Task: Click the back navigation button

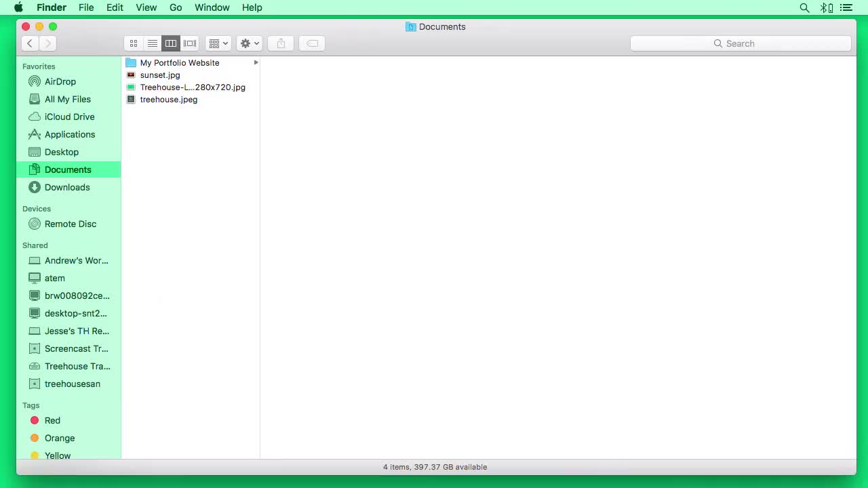Action: pyautogui.click(x=30, y=43)
